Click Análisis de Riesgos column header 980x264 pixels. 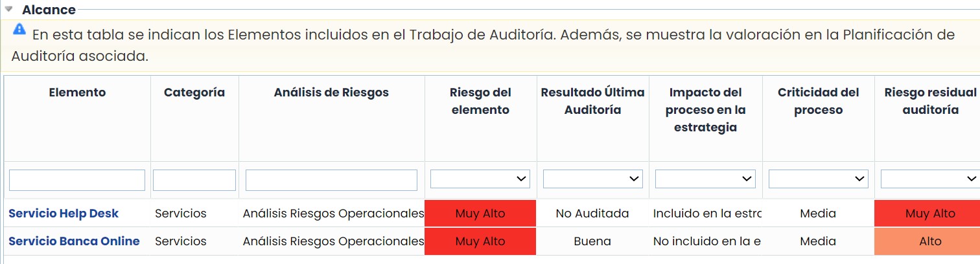coord(331,93)
